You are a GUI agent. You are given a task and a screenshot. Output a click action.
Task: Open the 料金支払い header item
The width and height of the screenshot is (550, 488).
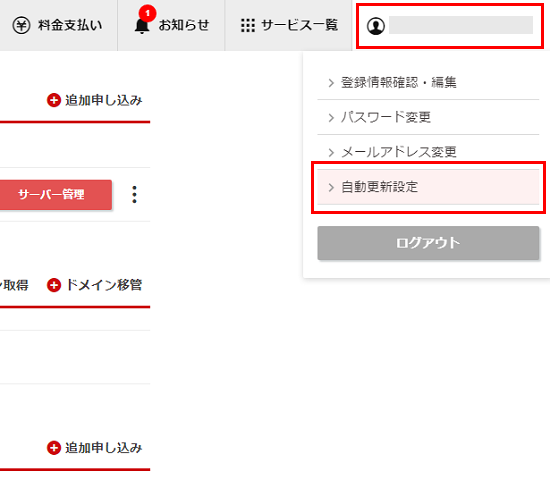click(x=58, y=25)
